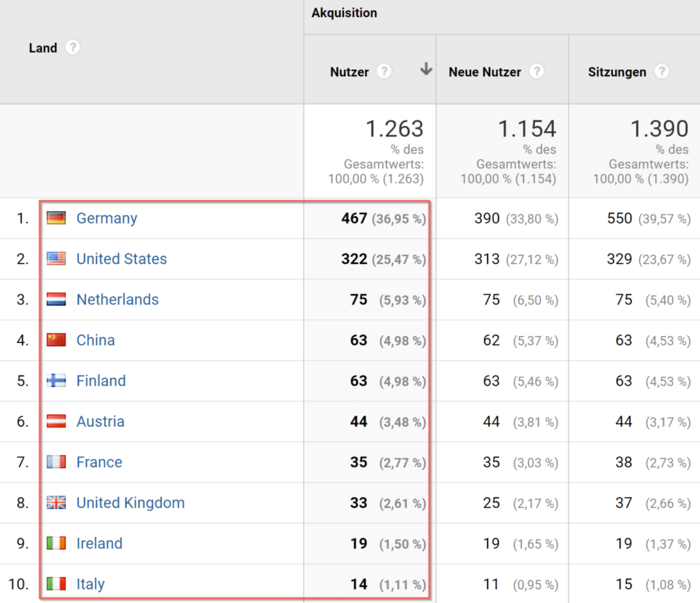
Task: Select the Akquisition header group
Action: (x=344, y=13)
